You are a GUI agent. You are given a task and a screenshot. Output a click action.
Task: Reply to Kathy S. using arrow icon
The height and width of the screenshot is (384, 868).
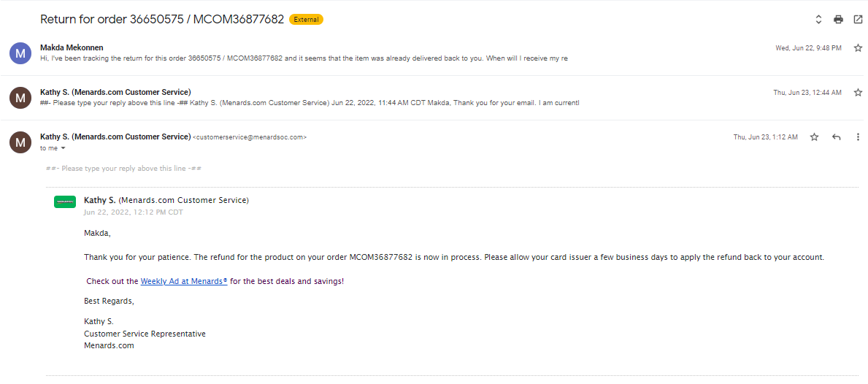pos(836,137)
